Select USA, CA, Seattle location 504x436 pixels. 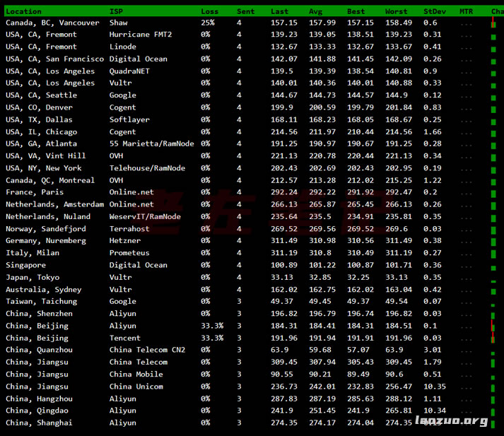coord(41,95)
